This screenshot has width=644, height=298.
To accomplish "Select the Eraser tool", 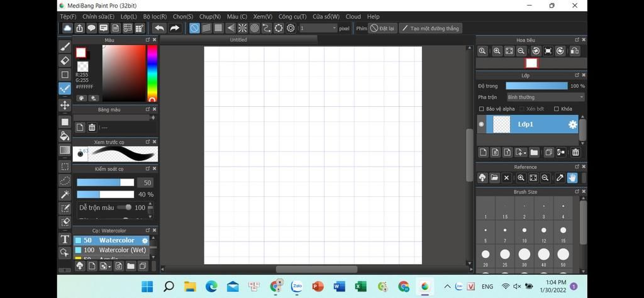I will [65, 61].
